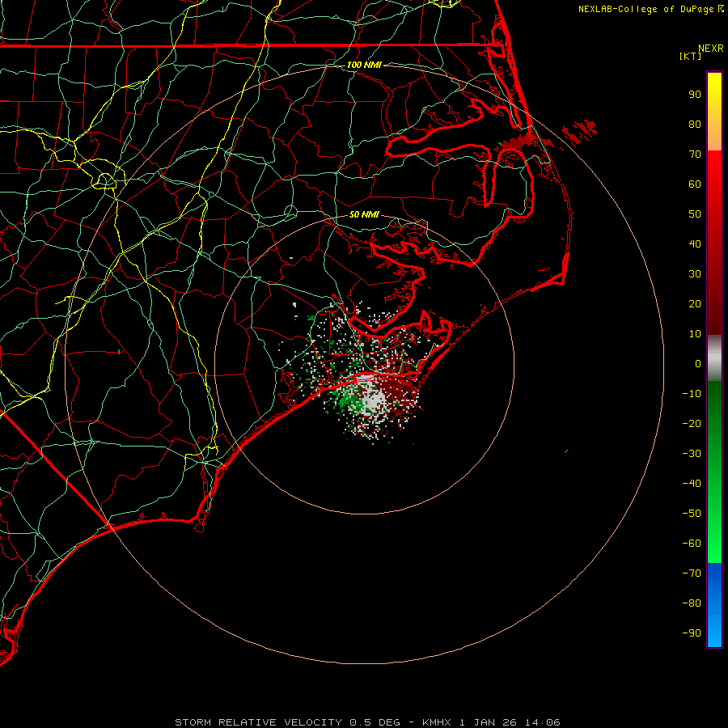The image size is (728, 728).
Task: Click the gray zero-velocity band on the color bar
Action: click(714, 358)
